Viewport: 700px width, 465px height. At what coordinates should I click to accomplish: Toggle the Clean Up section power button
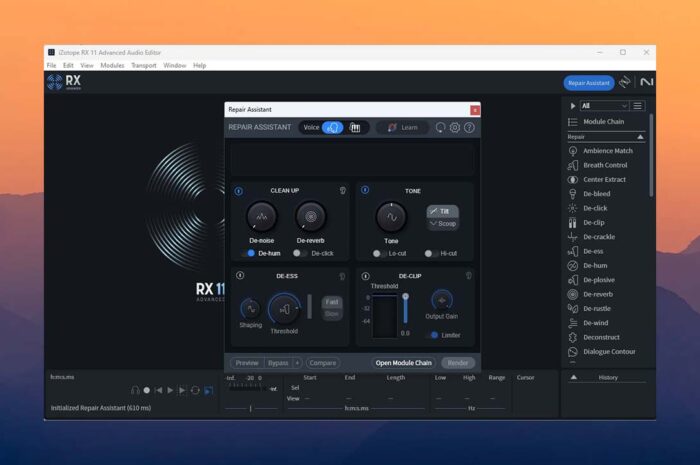tap(239, 191)
